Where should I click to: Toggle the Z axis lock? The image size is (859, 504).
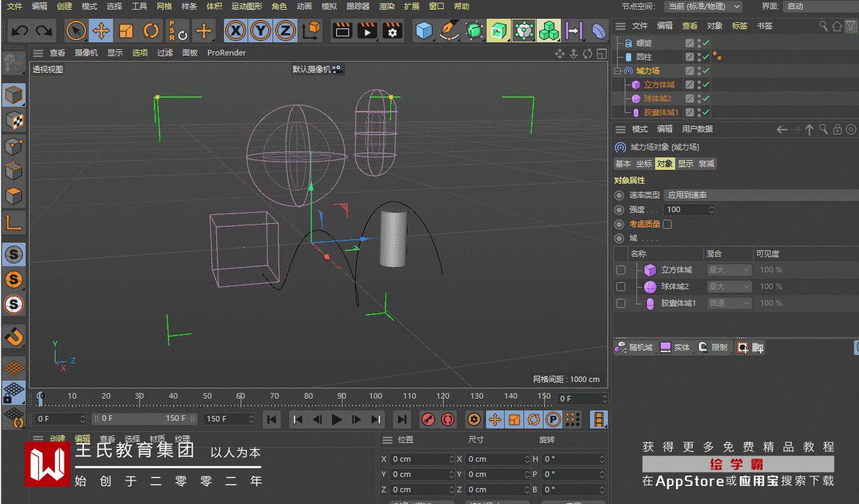pyautogui.click(x=285, y=31)
